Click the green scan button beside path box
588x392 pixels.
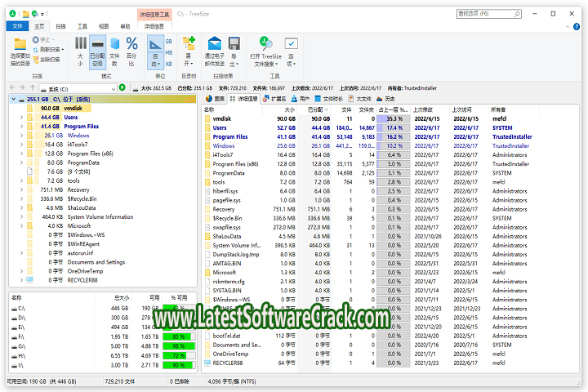click(122, 87)
